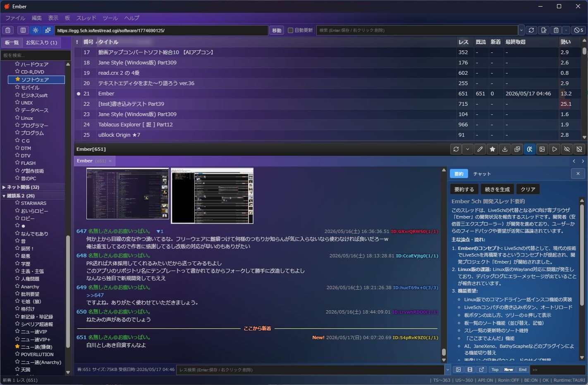Open the dropdown arrow next to NG counter
The height and width of the screenshot is (385, 588).
tap(566, 30)
